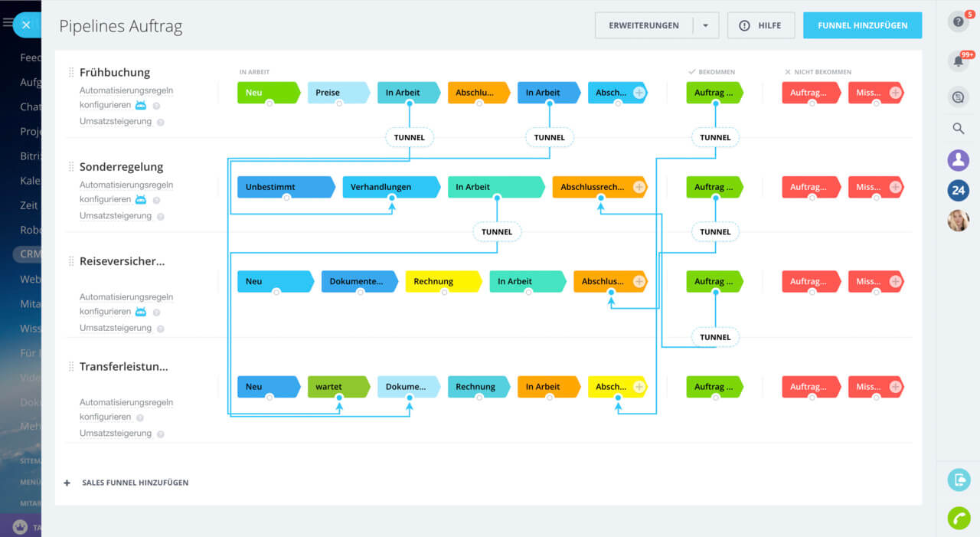Select the yellow Rechnung stage in Reiseversicherung
980x537 pixels.
point(442,281)
